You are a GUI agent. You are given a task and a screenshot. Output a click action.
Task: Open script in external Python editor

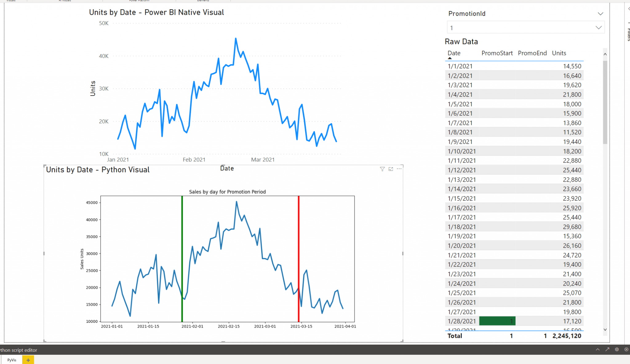(607, 350)
